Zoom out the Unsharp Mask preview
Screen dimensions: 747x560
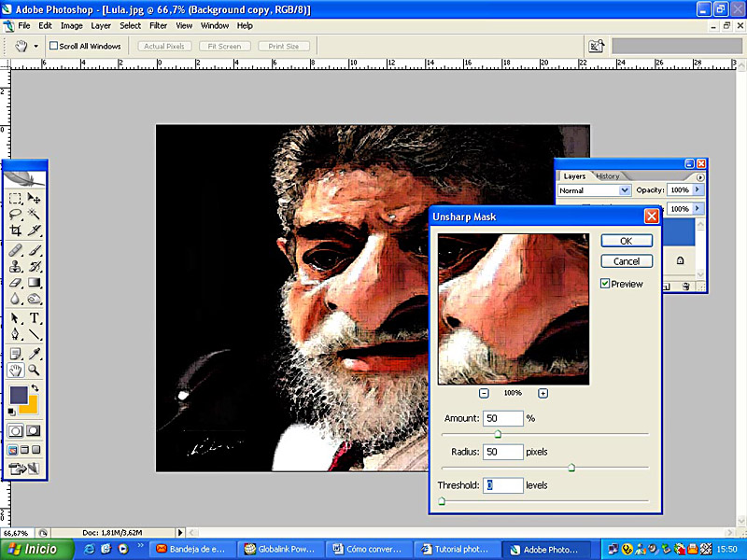pos(484,394)
